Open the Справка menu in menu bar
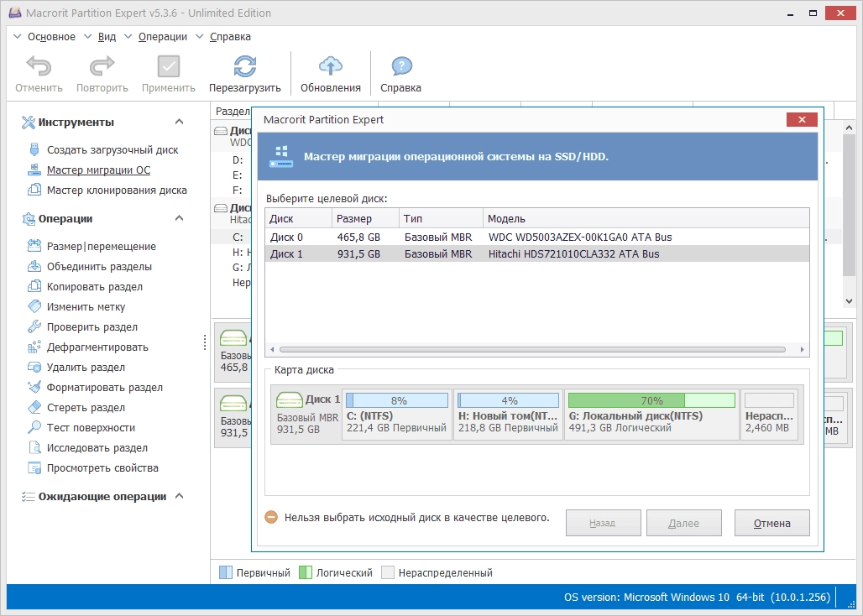Image resolution: width=863 pixels, height=616 pixels. (230, 37)
